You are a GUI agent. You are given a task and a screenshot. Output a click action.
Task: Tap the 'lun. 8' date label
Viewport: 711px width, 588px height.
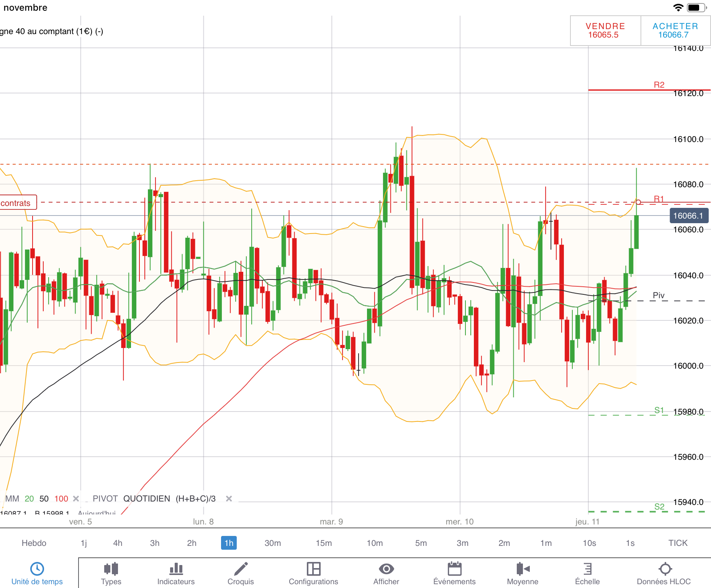pyautogui.click(x=203, y=521)
